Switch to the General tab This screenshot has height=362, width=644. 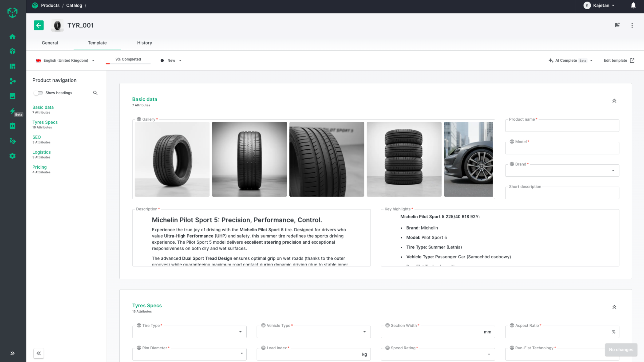[x=50, y=43]
